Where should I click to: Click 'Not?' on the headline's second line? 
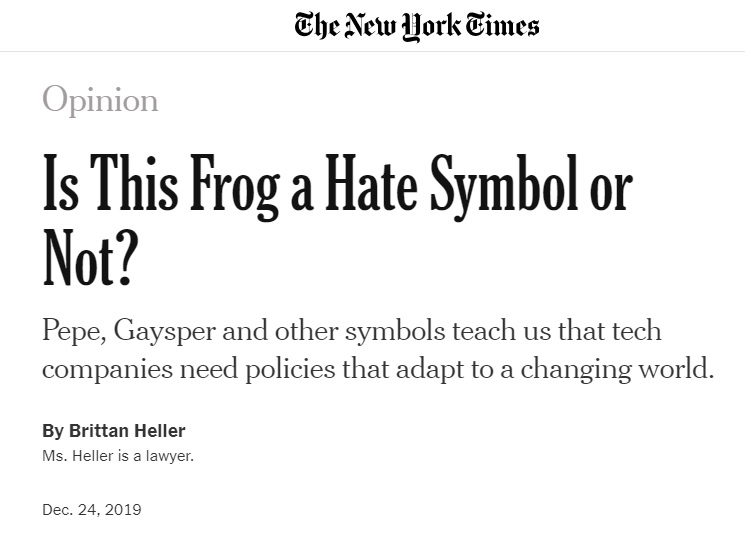click(90, 257)
